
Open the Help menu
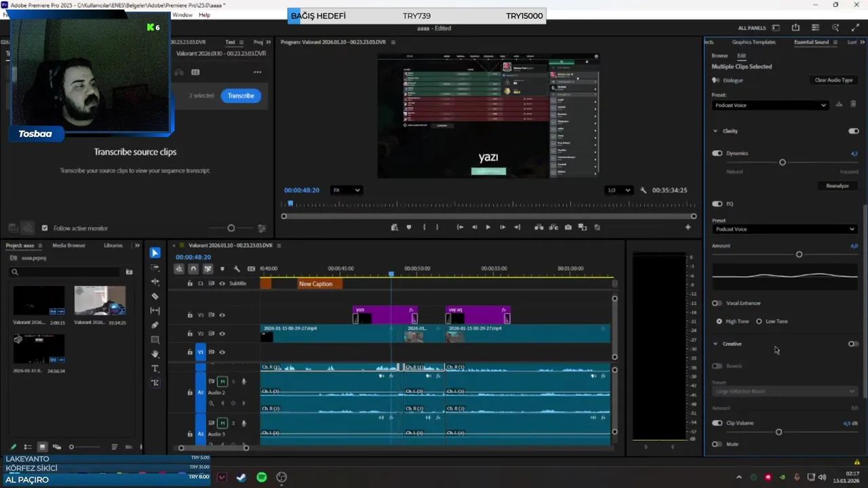click(204, 15)
